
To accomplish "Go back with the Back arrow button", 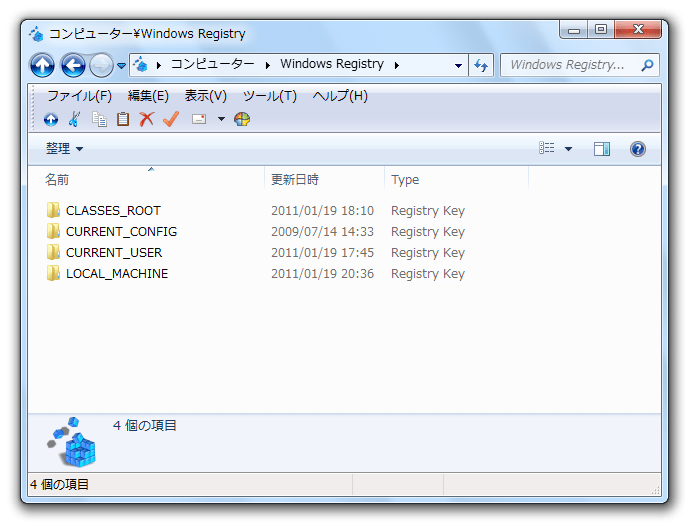I will tap(73, 65).
